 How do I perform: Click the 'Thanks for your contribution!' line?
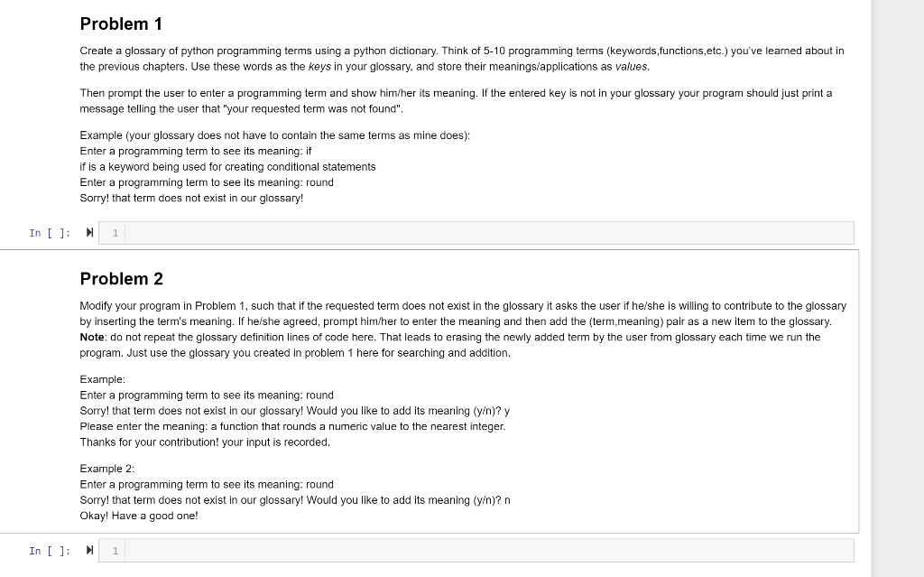coord(205,442)
